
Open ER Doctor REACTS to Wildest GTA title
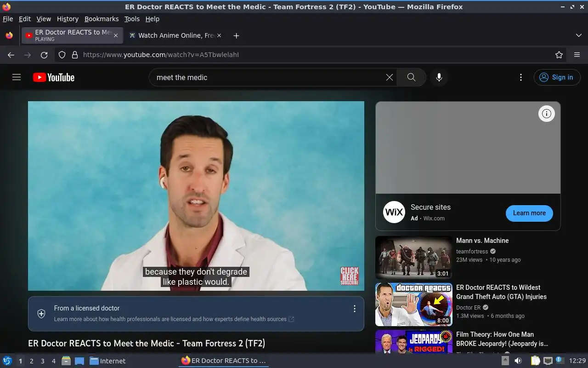point(501,292)
